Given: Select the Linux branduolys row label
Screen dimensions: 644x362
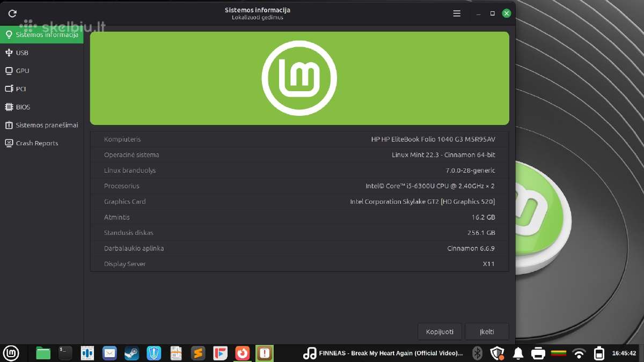Looking at the screenshot, I should click(130, 171).
